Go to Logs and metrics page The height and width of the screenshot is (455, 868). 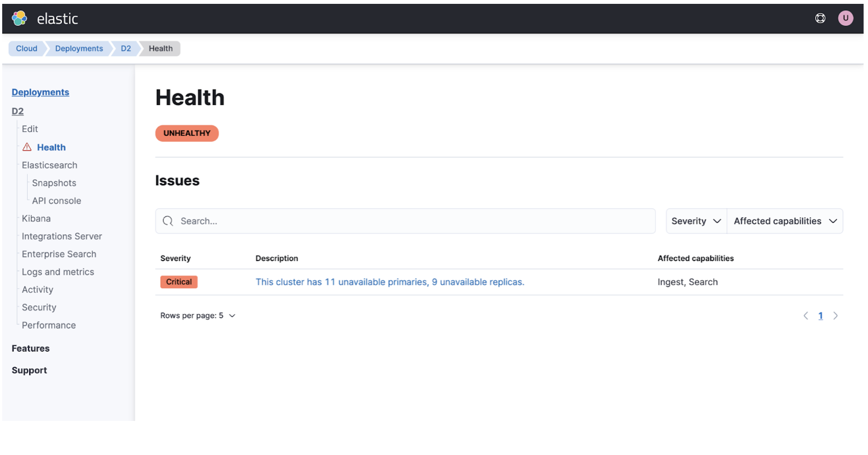58,272
